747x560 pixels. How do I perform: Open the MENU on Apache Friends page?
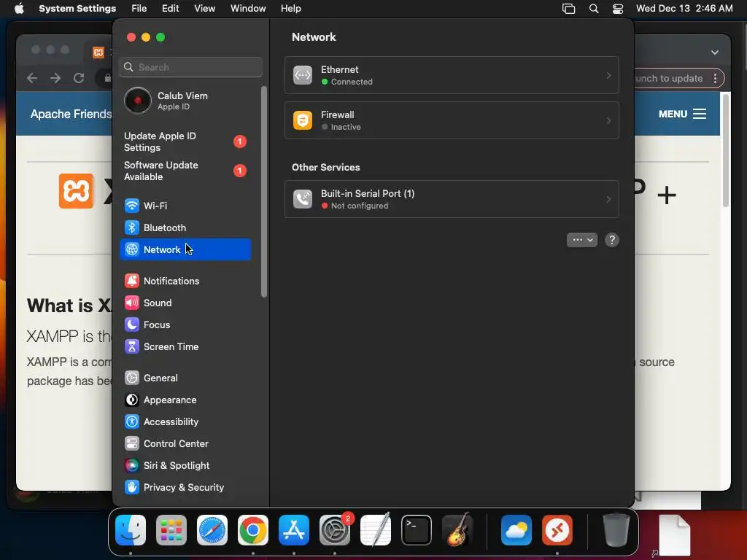click(682, 114)
